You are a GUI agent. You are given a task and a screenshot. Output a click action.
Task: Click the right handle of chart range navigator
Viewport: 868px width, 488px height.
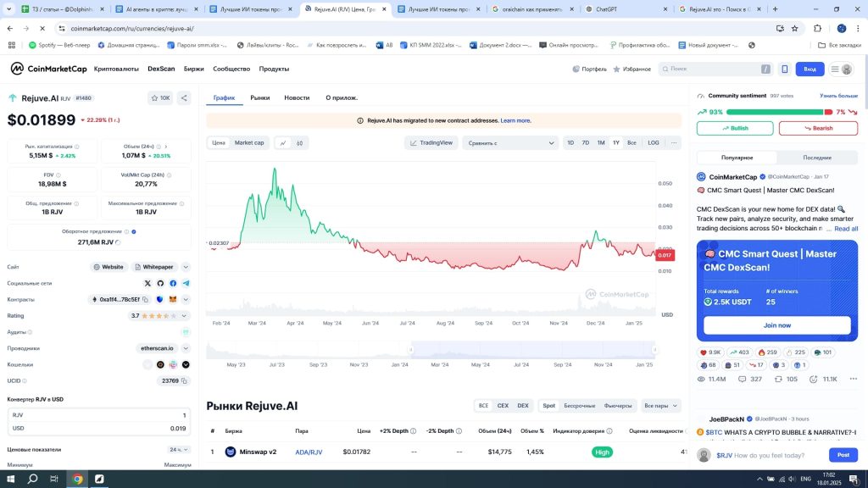click(655, 350)
